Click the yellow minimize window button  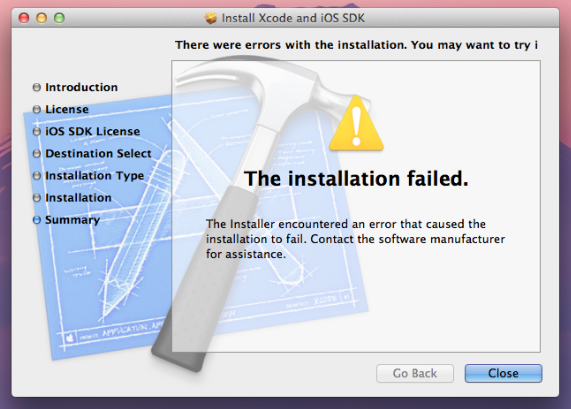pyautogui.click(x=42, y=18)
